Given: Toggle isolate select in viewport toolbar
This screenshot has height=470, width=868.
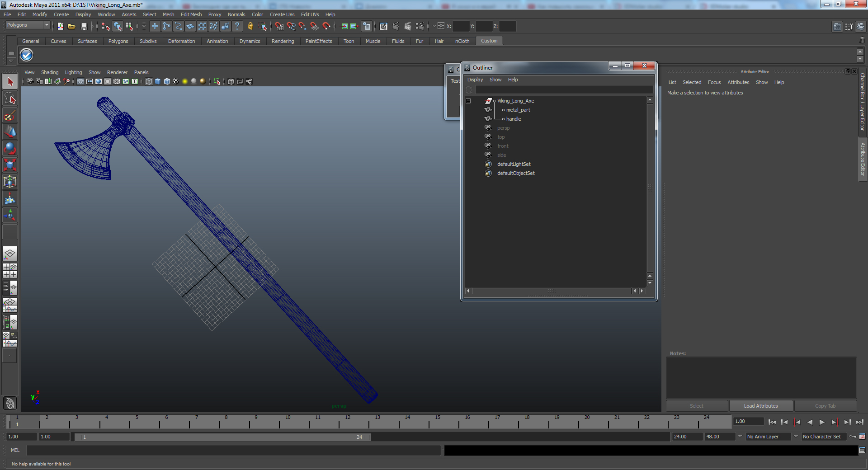Looking at the screenshot, I should pyautogui.click(x=217, y=82).
